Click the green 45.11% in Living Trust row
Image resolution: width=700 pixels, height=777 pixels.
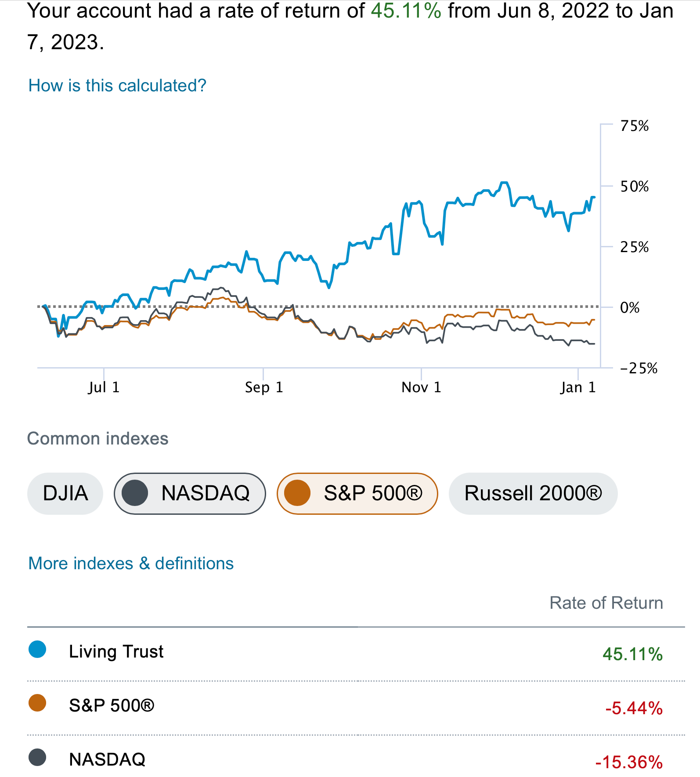632,654
